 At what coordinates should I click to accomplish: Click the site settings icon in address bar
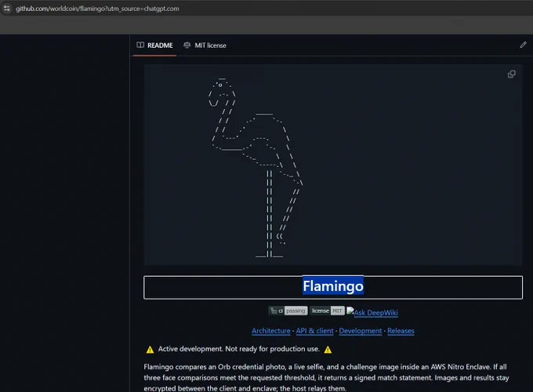[7, 8]
